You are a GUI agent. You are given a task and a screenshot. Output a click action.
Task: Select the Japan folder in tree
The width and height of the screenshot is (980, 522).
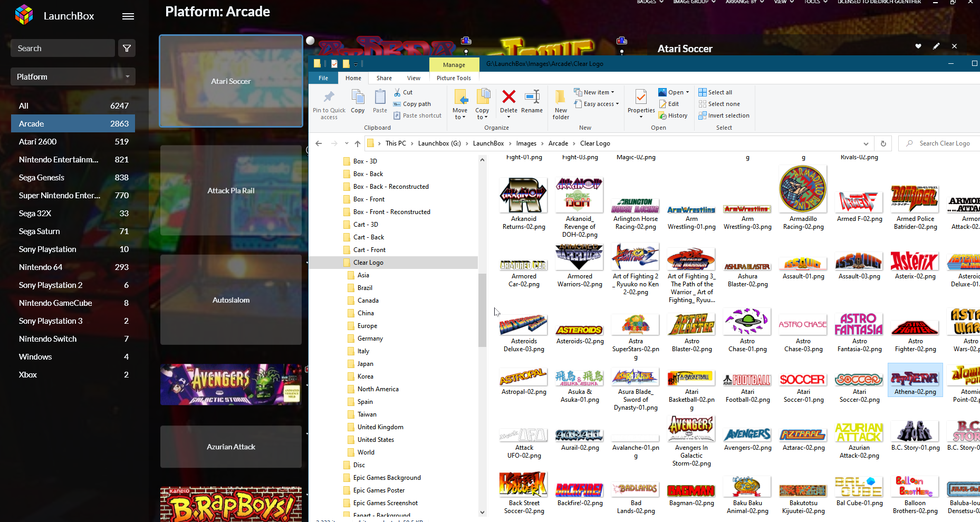tap(365, 364)
